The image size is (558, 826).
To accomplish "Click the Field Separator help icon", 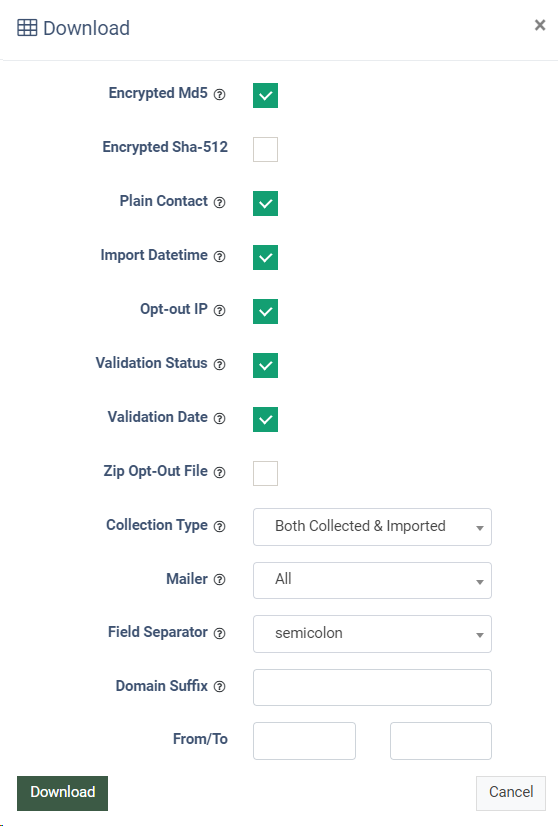I will point(220,633).
